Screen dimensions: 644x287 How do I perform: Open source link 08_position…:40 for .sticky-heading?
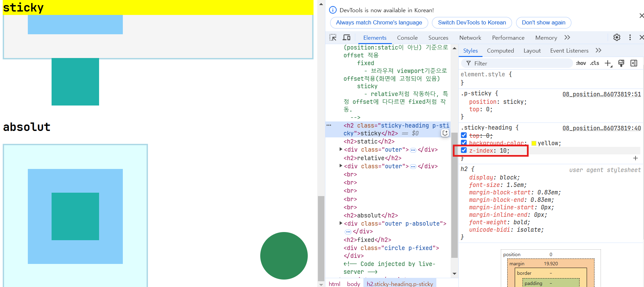click(601, 128)
